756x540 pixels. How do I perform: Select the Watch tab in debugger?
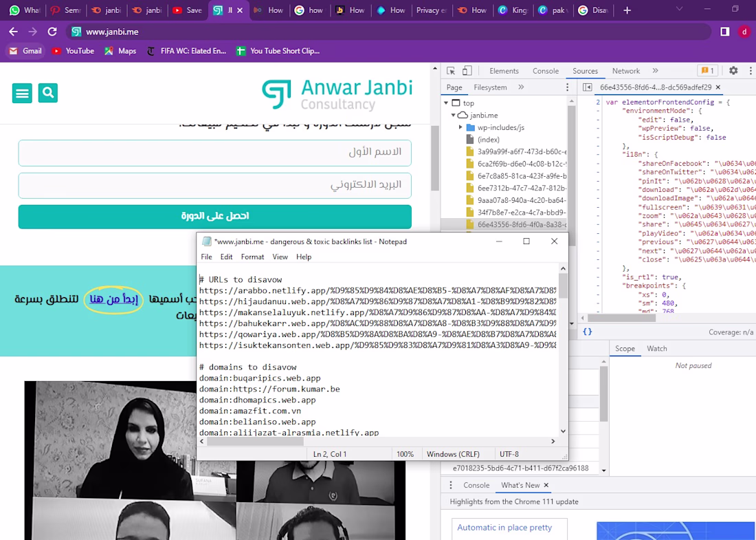656,348
